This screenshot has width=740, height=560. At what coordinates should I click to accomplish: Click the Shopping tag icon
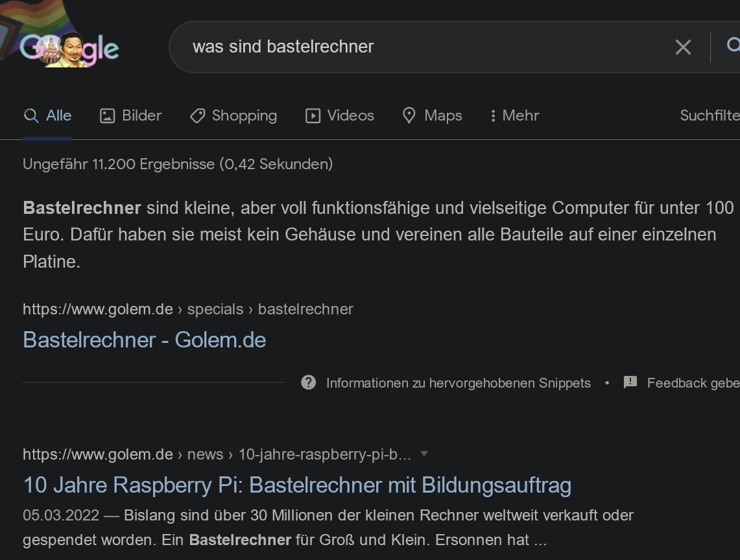click(197, 115)
